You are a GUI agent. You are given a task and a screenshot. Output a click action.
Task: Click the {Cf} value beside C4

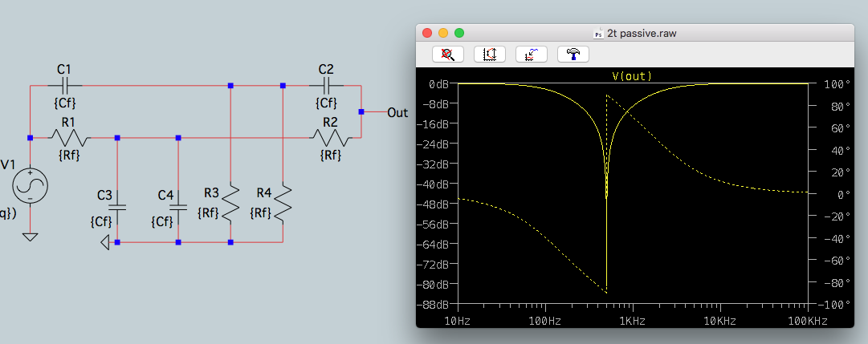(162, 222)
